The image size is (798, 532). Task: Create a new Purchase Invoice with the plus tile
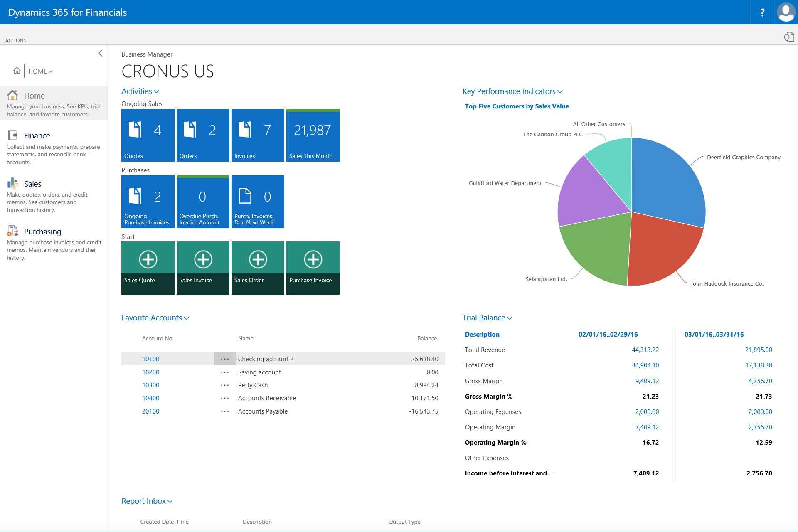click(x=313, y=268)
